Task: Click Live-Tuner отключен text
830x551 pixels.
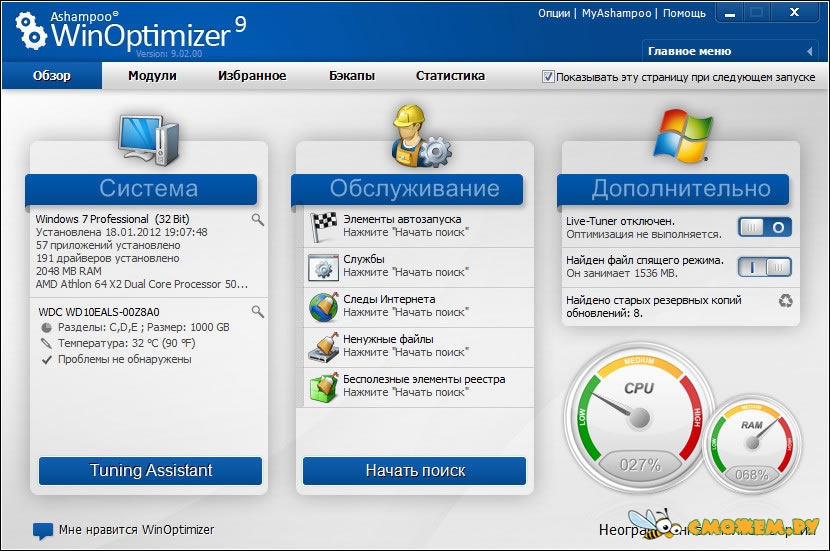Action: 620,221
